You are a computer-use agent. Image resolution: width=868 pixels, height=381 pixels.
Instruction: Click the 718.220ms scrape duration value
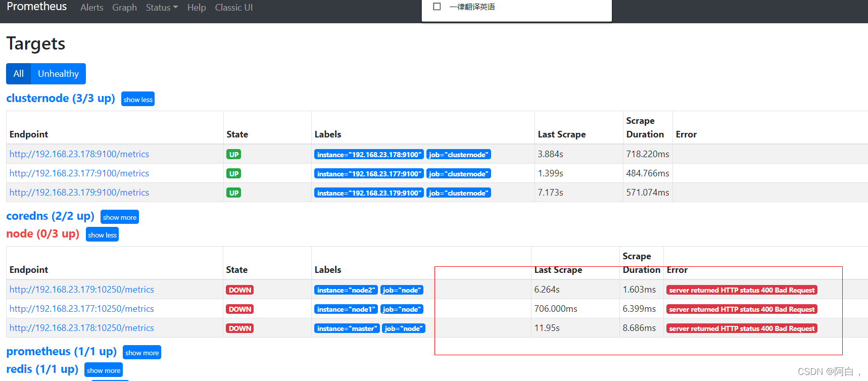pyautogui.click(x=648, y=154)
